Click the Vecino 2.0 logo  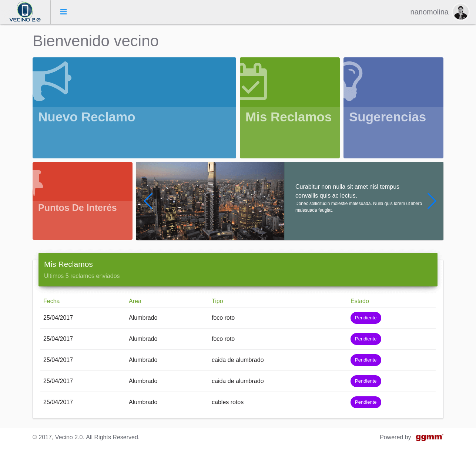click(25, 12)
